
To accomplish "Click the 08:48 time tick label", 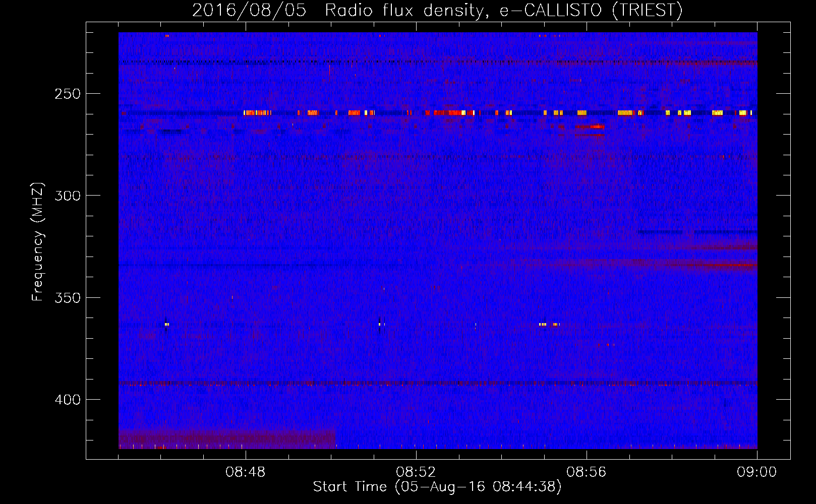I will click(x=246, y=472).
